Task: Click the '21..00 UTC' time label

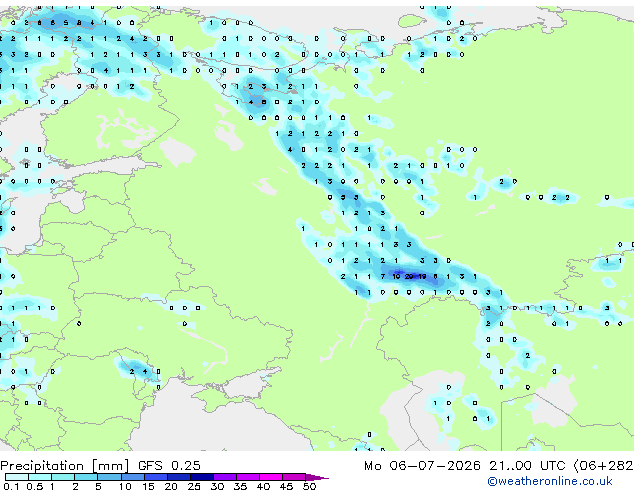Action: [x=527, y=466]
